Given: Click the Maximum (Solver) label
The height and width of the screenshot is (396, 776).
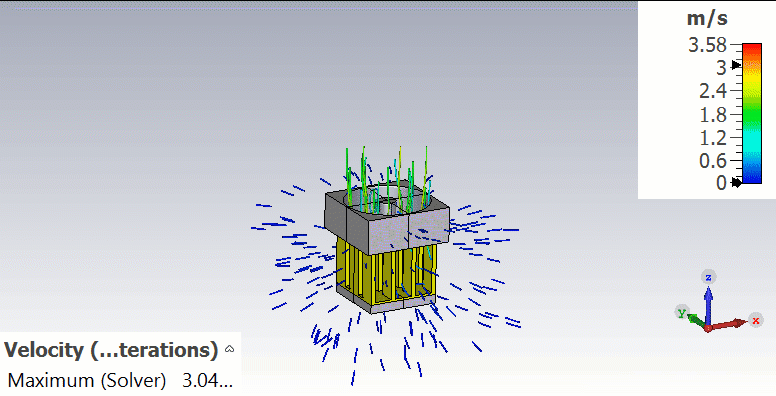Looking at the screenshot, I should click(87, 380).
